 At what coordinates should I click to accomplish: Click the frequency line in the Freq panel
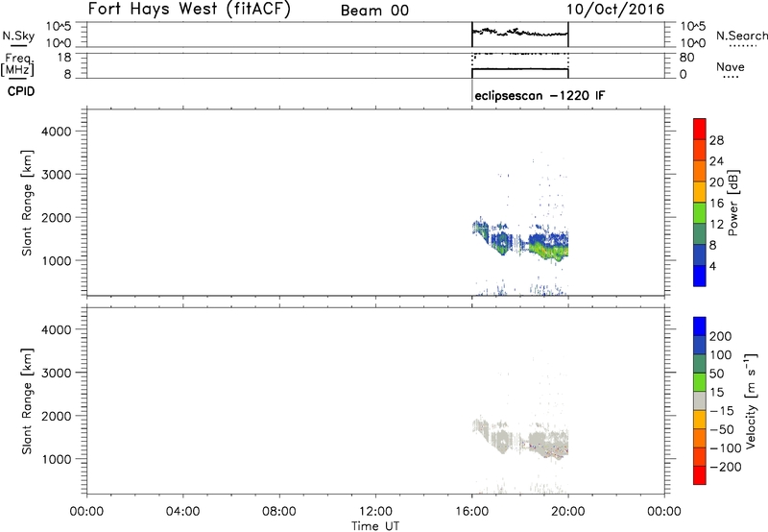(519, 68)
